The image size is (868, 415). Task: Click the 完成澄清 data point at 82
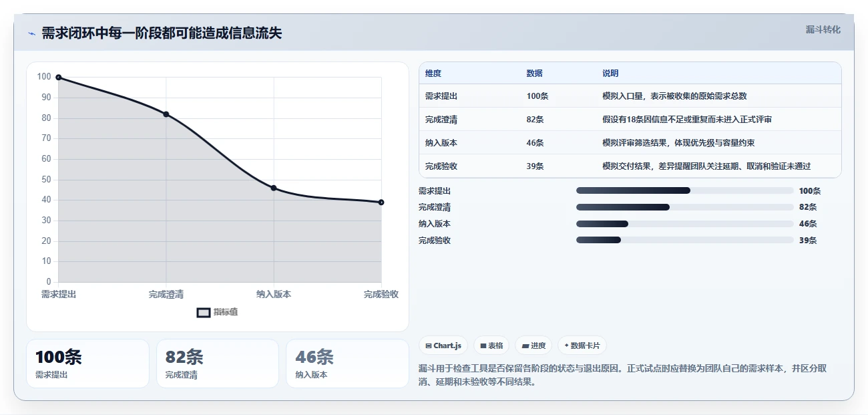point(166,114)
